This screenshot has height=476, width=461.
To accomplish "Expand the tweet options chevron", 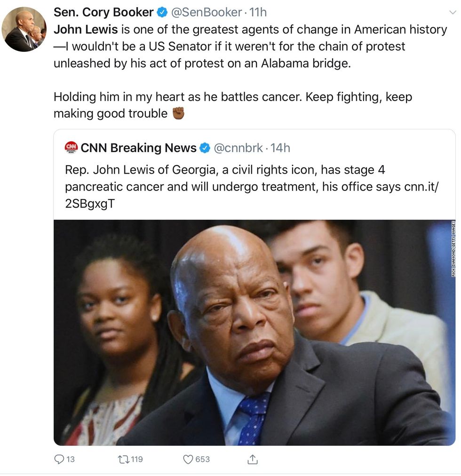I will [x=452, y=12].
